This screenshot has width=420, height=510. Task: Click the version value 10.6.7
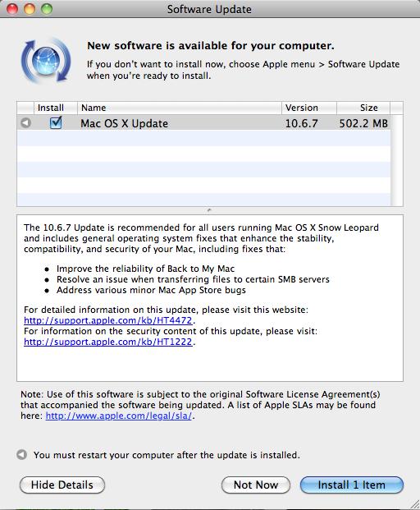point(301,123)
